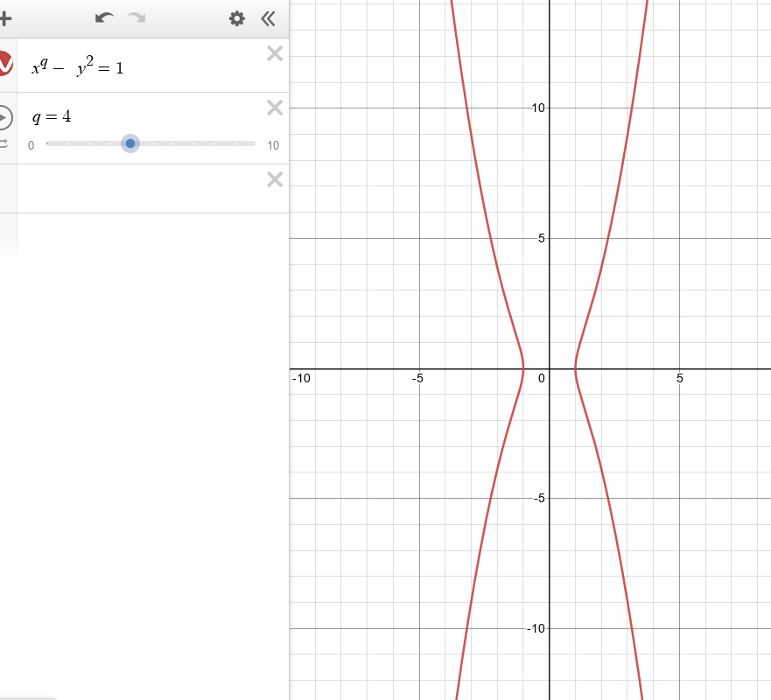The width and height of the screenshot is (771, 700).
Task: Click the equation x^q − y² = 1 text
Action: [78, 66]
